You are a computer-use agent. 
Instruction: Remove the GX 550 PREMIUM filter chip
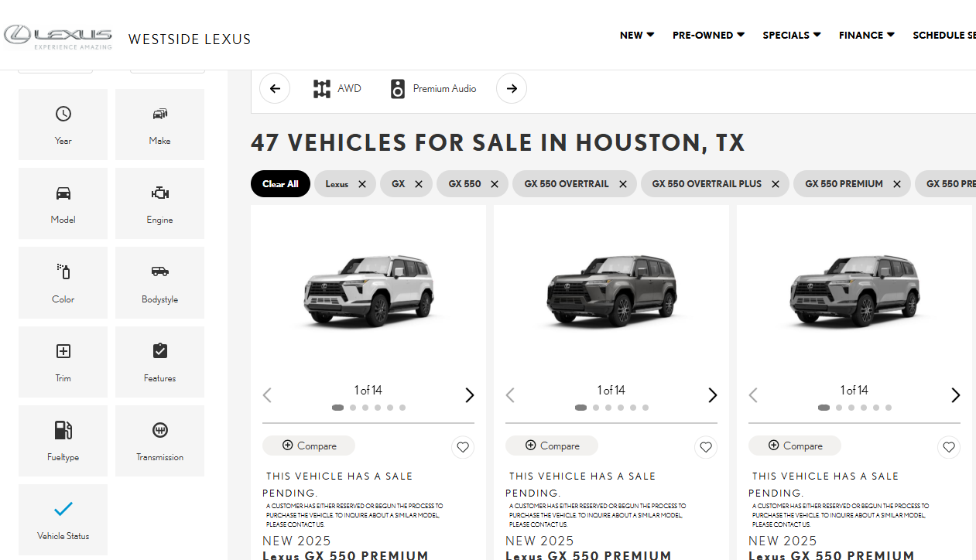897,184
